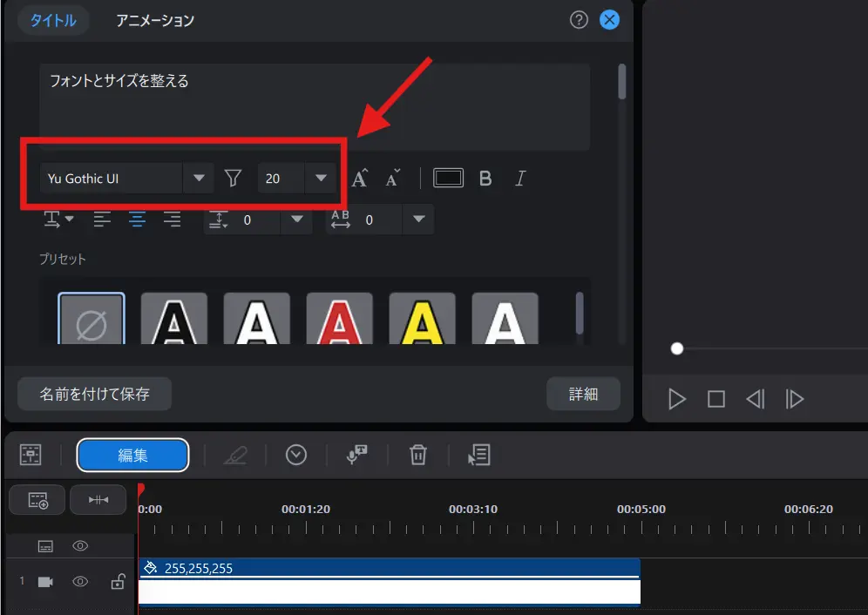Click the line spacing icon

219,220
